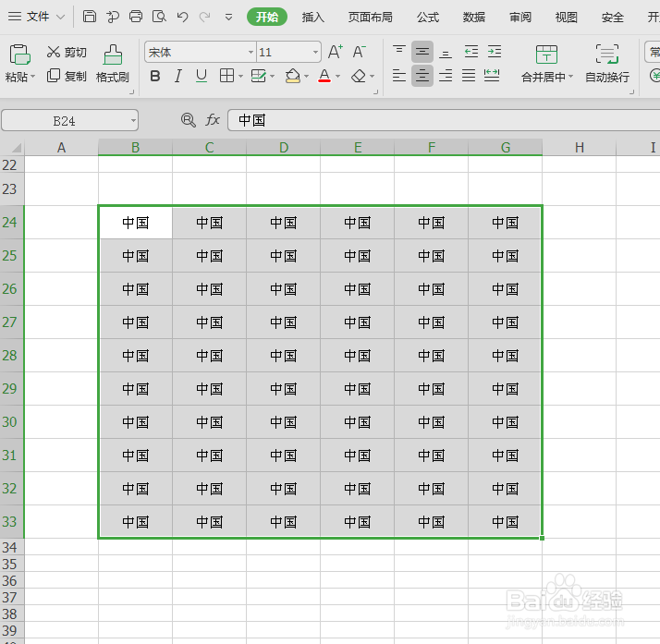Click the Select All corner triangle
Viewport: 660px width, 644px height.
[16, 148]
